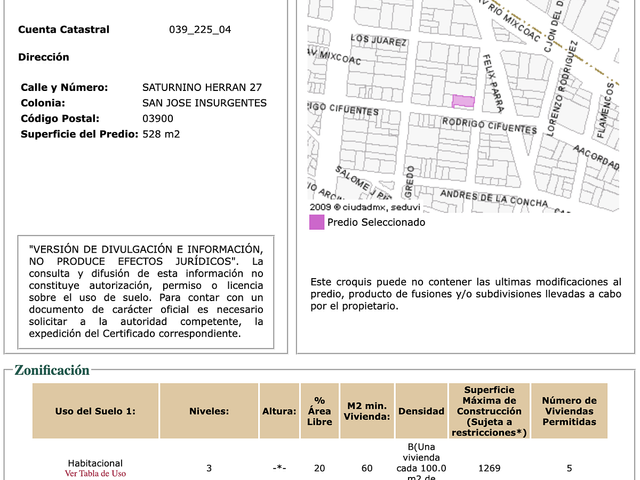Click the density cell 'B(Una vivienda cada 100.0'
Screen dimensions: 640x480
421,463
